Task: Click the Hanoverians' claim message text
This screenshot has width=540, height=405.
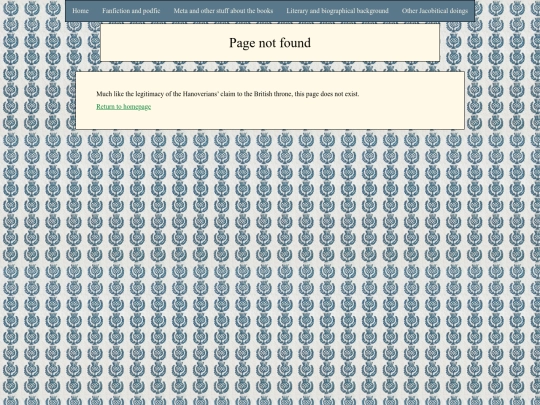Action: [x=228, y=94]
